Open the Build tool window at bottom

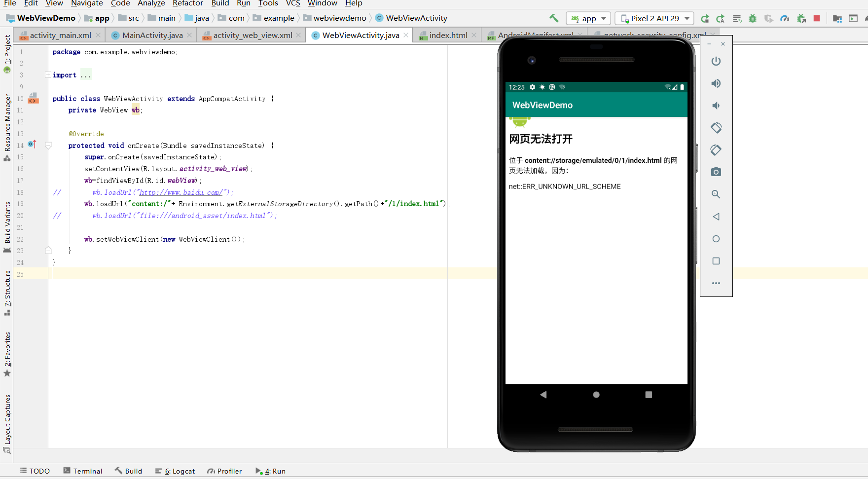128,471
